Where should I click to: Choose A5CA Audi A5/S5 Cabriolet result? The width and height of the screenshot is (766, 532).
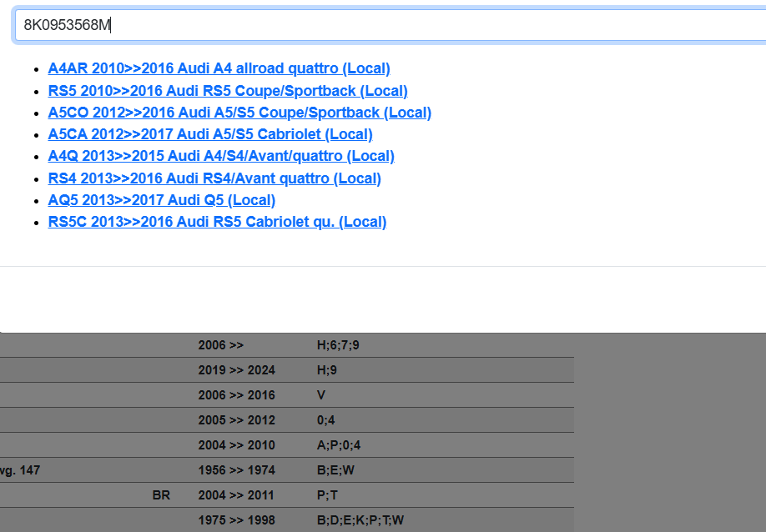coord(210,134)
